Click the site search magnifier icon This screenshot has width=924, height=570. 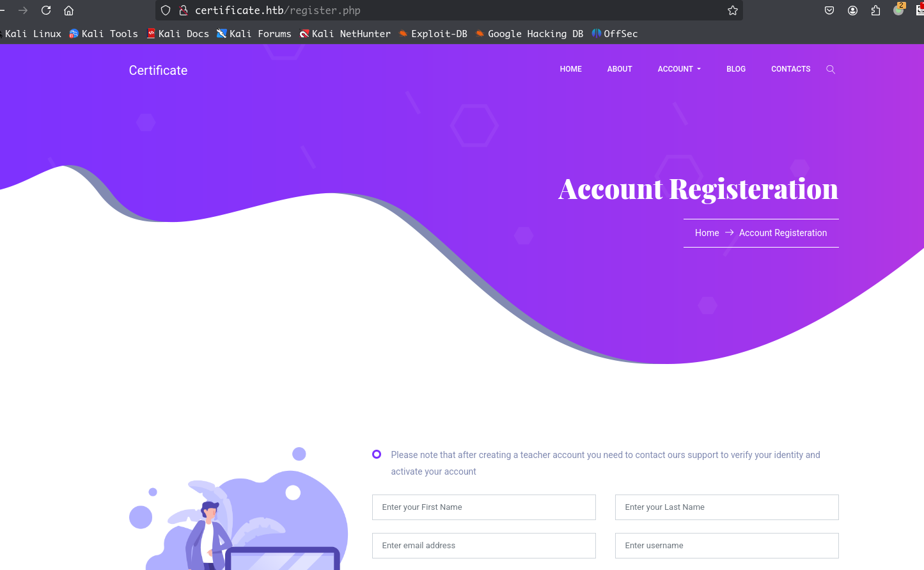pyautogui.click(x=831, y=69)
